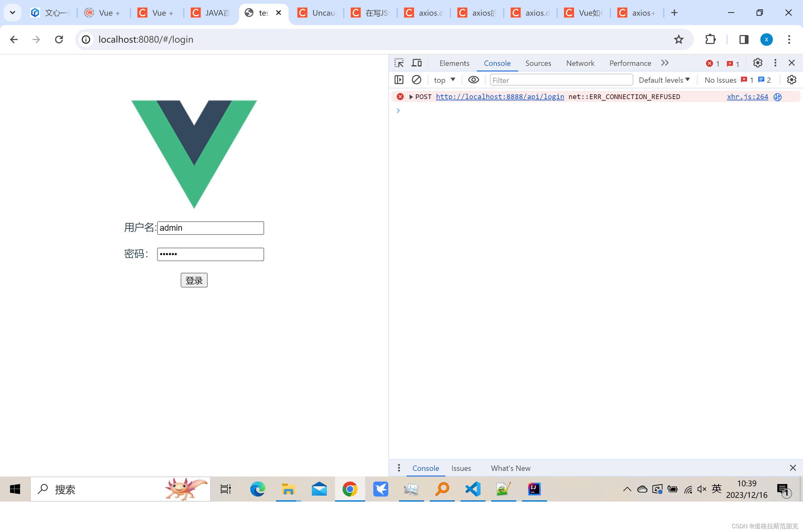
Task: Close the bottom drawer
Action: coord(792,468)
